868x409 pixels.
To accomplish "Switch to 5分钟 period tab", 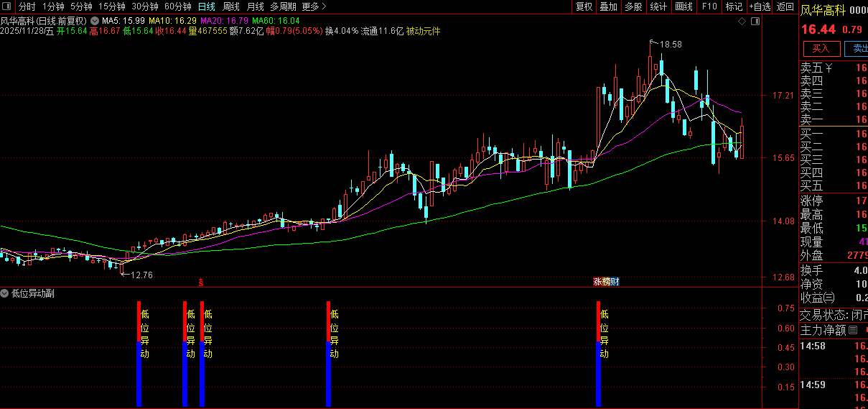I will point(82,6).
